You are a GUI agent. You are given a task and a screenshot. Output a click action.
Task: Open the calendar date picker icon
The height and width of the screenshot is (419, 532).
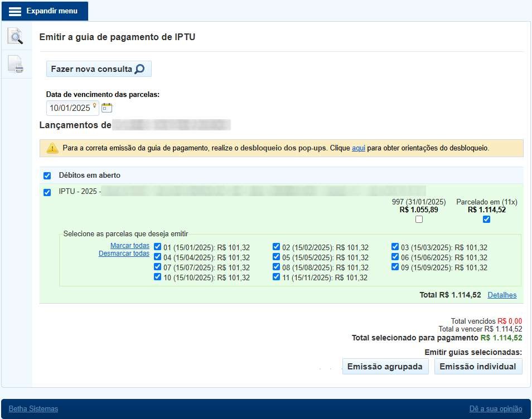[x=107, y=108]
